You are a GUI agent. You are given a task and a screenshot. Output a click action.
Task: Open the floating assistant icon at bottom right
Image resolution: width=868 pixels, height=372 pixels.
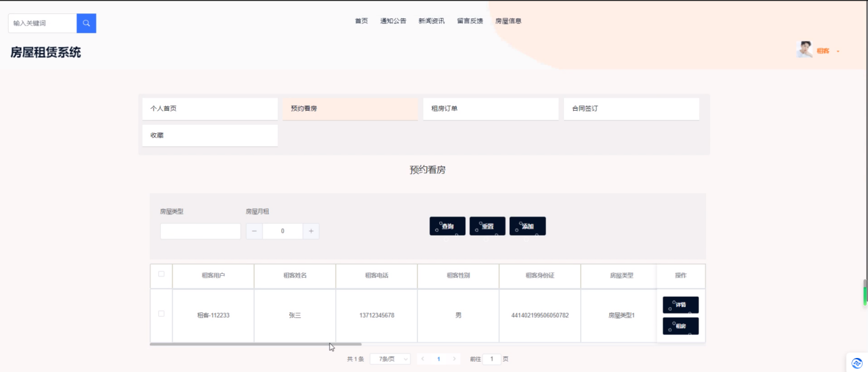click(857, 363)
